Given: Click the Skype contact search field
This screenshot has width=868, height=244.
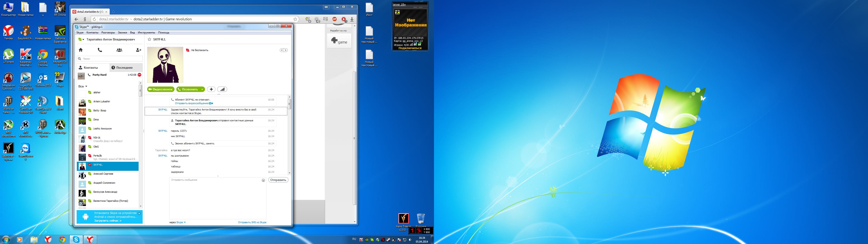Looking at the screenshot, I should pyautogui.click(x=110, y=59).
